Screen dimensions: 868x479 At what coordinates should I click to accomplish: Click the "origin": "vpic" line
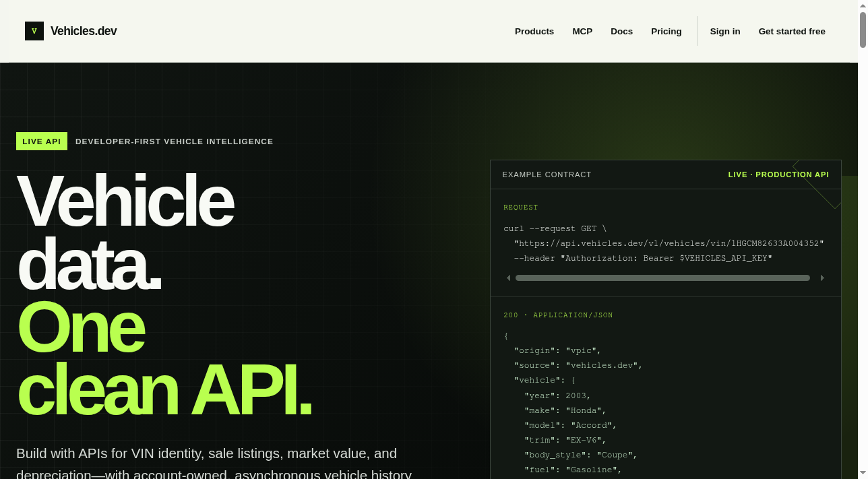tap(557, 350)
